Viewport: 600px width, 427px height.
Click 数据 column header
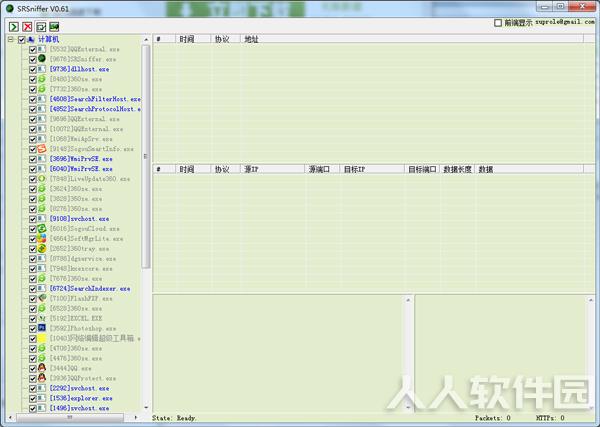[529, 169]
